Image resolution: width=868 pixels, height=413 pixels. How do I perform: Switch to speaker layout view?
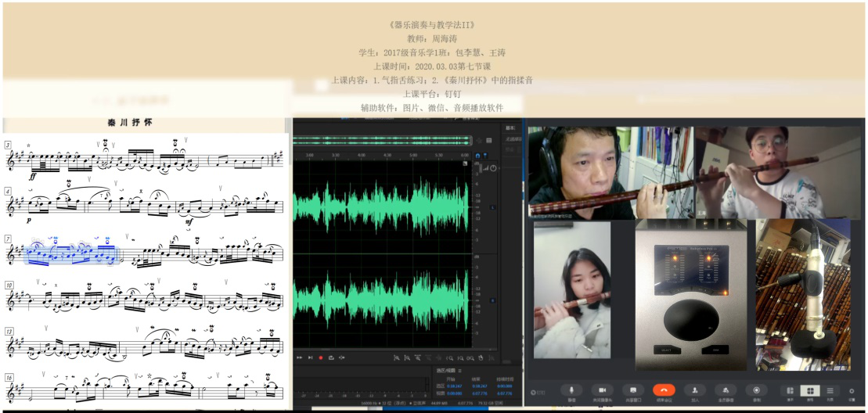click(790, 390)
